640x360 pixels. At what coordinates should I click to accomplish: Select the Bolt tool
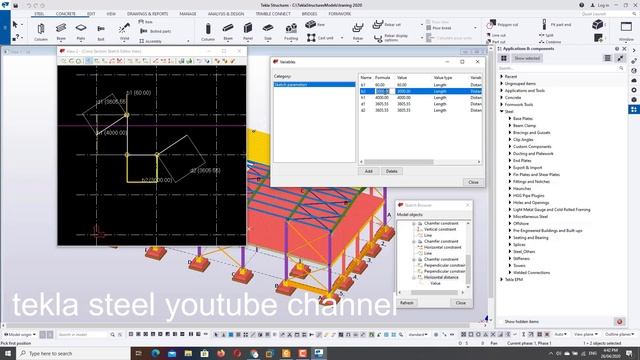[x=101, y=32]
